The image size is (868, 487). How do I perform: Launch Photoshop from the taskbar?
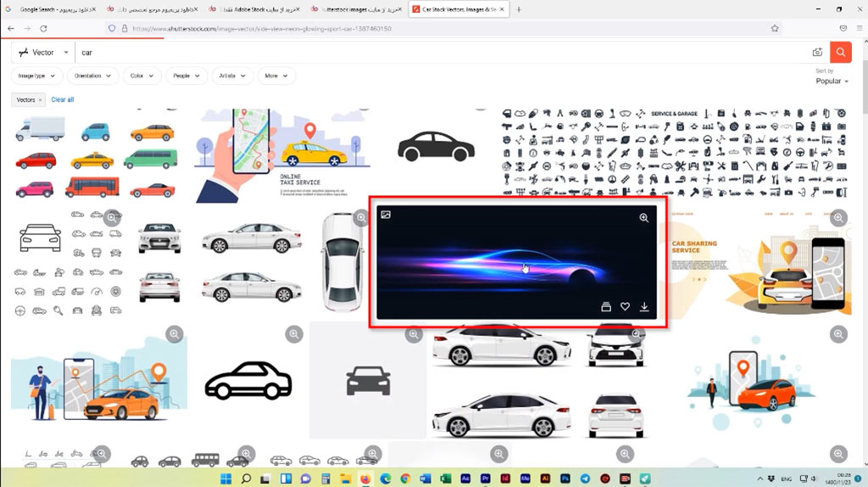point(565,479)
